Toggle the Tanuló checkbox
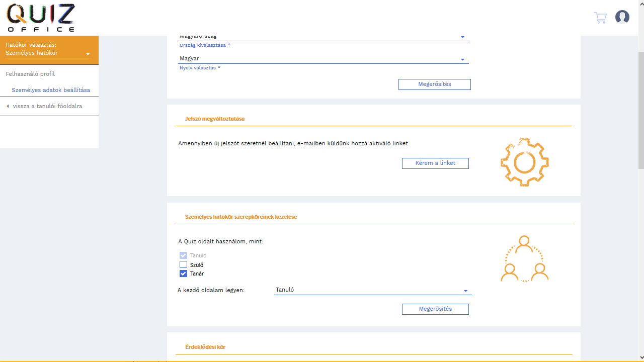Image resolution: width=644 pixels, height=362 pixels. pos(183,255)
